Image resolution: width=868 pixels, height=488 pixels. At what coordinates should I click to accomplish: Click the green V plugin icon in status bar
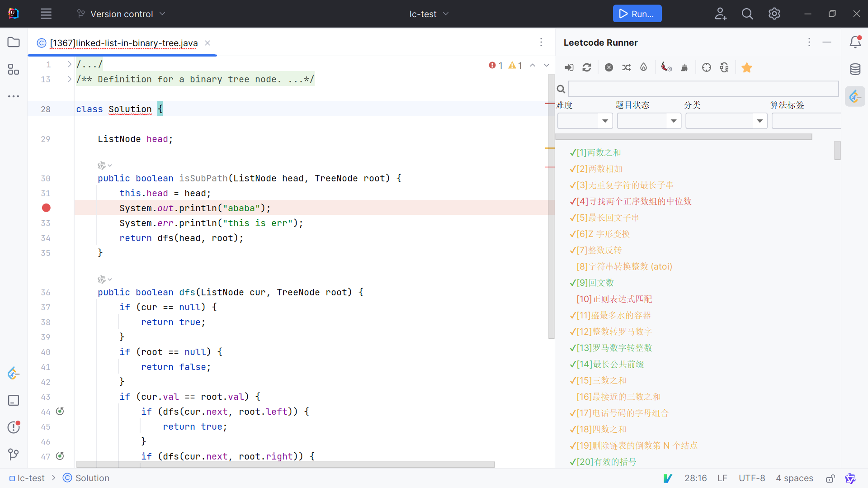(x=668, y=478)
